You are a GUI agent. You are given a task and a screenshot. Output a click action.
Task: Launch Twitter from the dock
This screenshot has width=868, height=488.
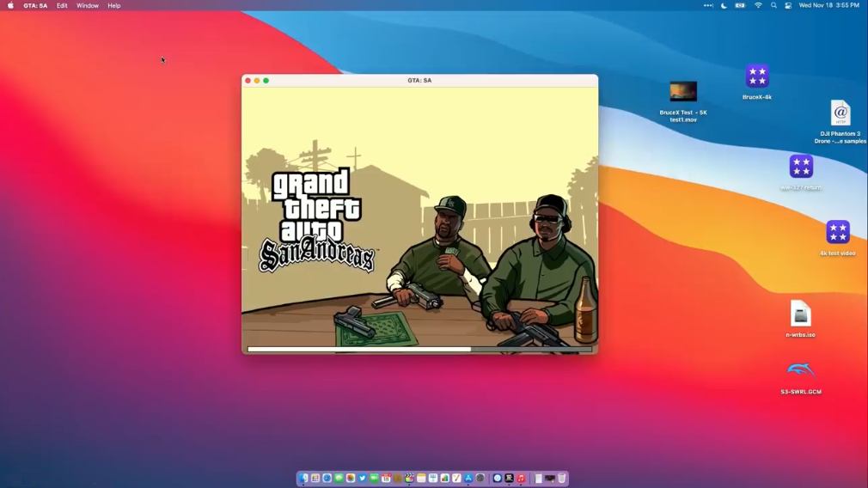click(363, 478)
